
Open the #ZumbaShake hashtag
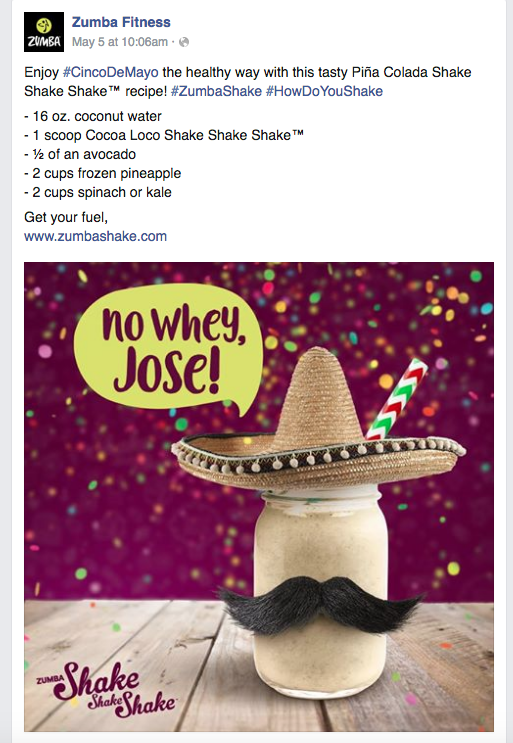[216, 91]
